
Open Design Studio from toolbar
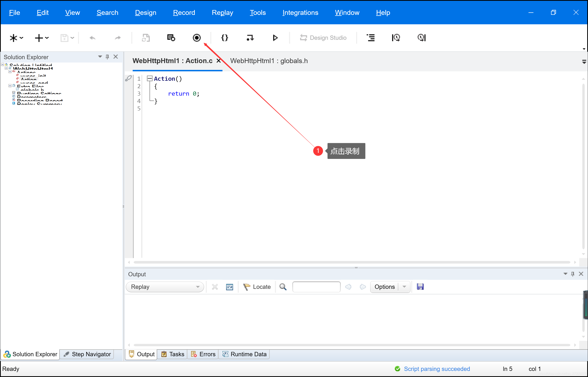coord(323,38)
